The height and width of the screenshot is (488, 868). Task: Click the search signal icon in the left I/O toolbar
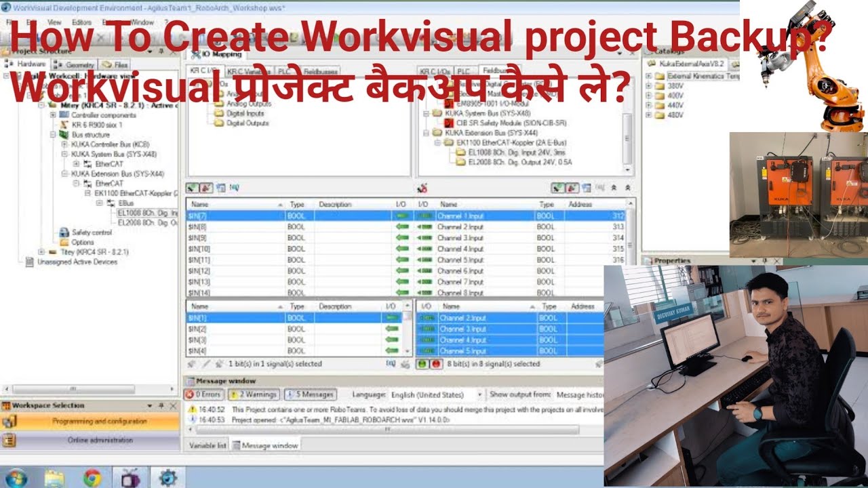pos(235,187)
